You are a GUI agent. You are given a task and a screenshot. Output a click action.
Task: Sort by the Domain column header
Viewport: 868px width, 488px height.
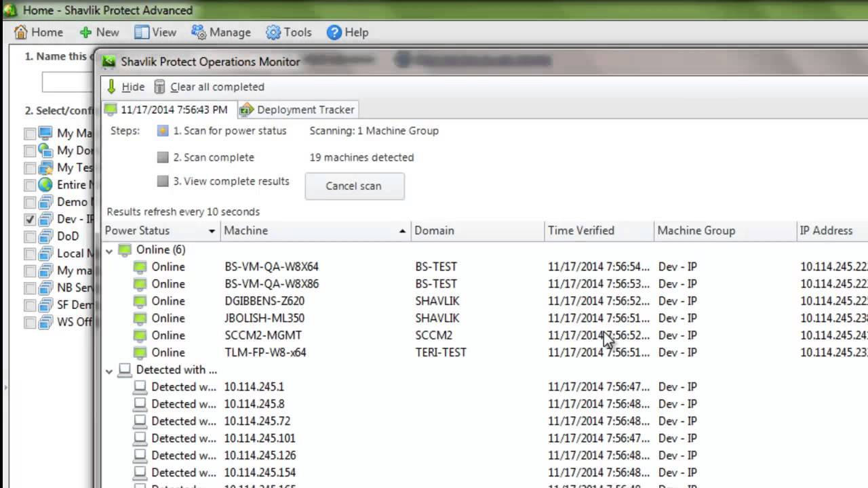478,230
